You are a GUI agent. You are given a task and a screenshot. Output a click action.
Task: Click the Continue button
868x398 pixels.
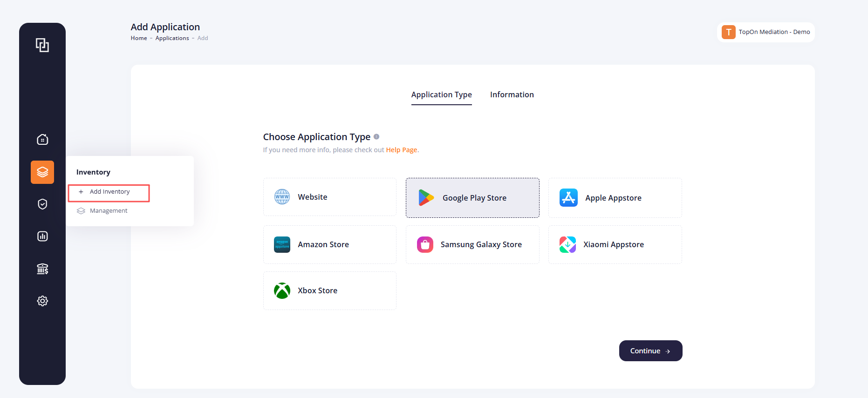[651, 351]
